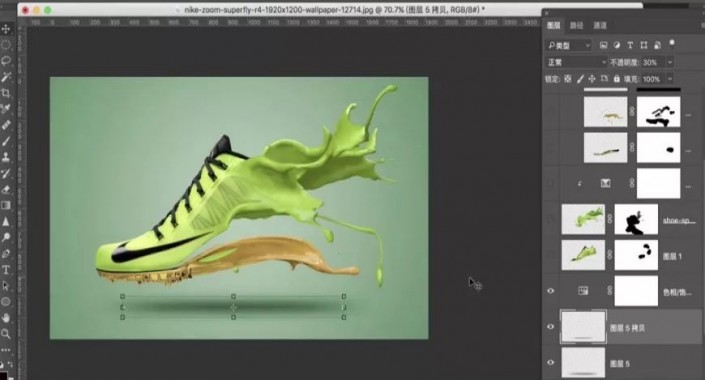Screen dimensions: 705x380
Task: Click the text layer filter icon
Action: pyautogui.click(x=630, y=45)
